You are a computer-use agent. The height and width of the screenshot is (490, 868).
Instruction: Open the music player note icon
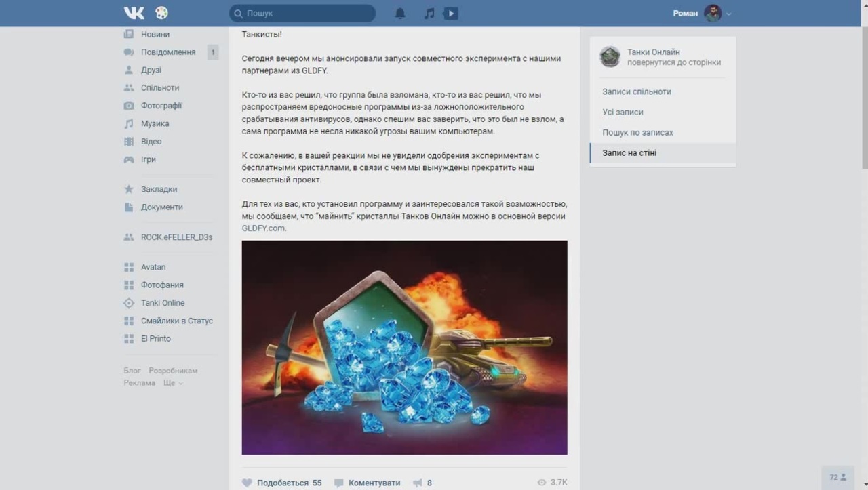click(x=429, y=14)
